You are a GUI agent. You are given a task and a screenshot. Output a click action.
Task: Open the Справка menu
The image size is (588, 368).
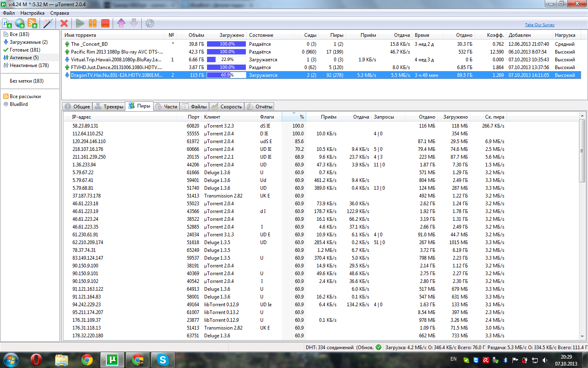pos(60,13)
